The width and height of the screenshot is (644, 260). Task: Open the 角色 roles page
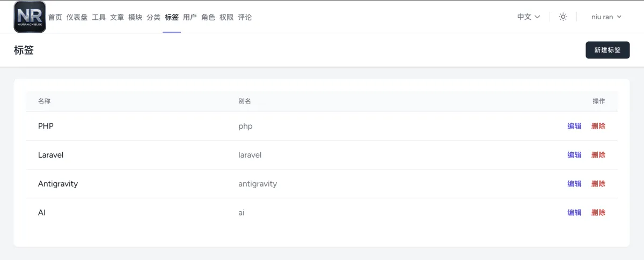pos(208,17)
